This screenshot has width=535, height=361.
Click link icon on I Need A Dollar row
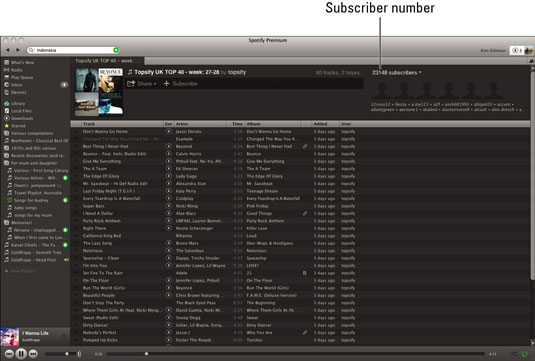(305, 213)
